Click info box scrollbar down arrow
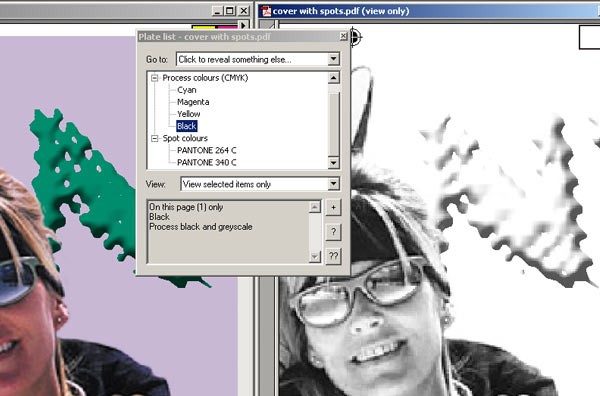The height and width of the screenshot is (396, 600). [315, 257]
